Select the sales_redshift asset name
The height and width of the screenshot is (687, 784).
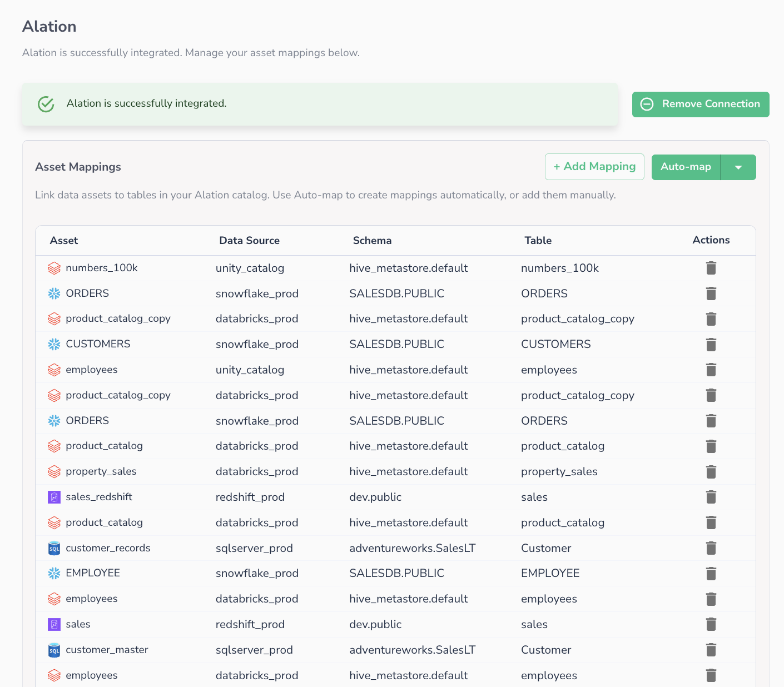99,497
